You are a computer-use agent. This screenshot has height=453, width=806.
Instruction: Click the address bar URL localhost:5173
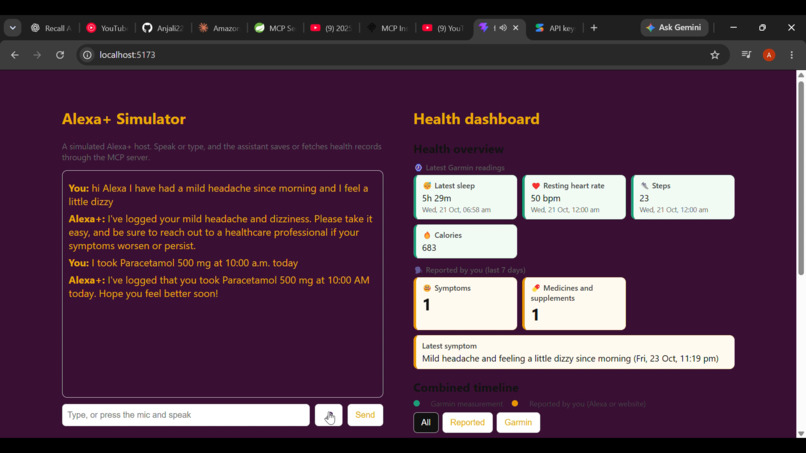[x=127, y=55]
